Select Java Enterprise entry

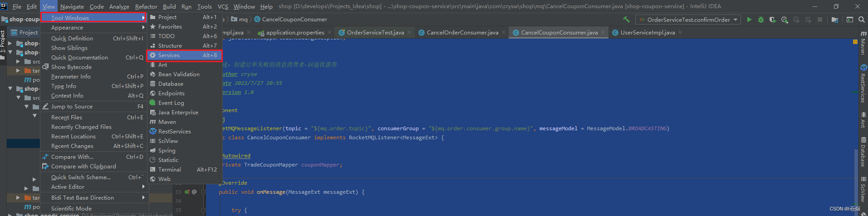184,113
